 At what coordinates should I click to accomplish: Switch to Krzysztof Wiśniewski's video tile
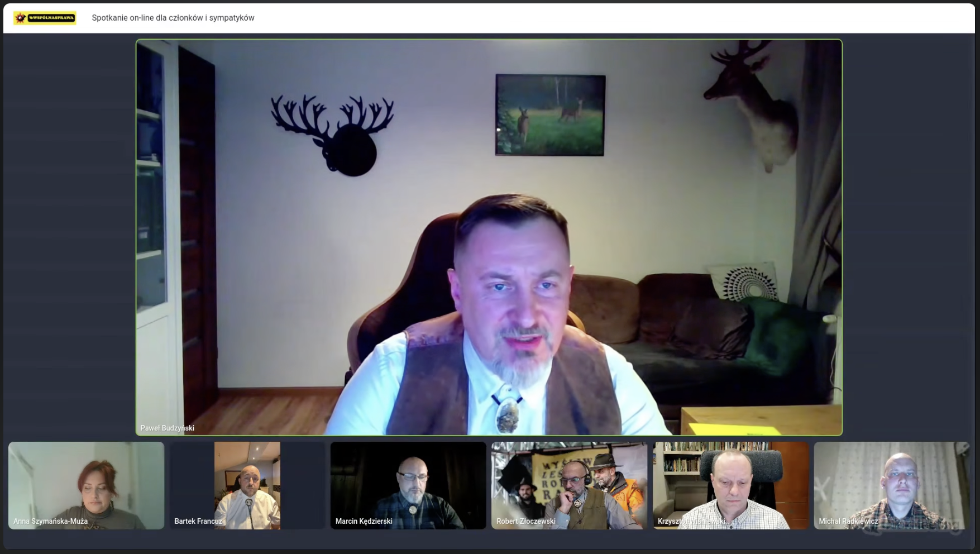pyautogui.click(x=730, y=480)
